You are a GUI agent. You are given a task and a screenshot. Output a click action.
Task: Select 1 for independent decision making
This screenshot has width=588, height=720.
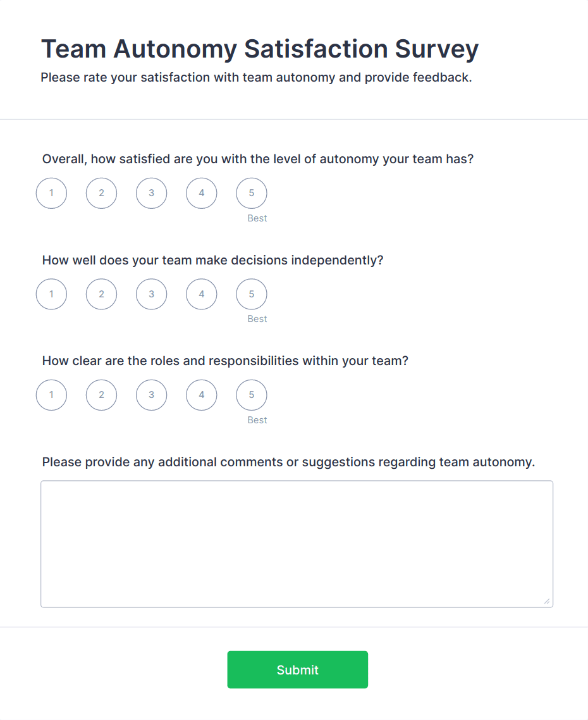pyautogui.click(x=51, y=294)
